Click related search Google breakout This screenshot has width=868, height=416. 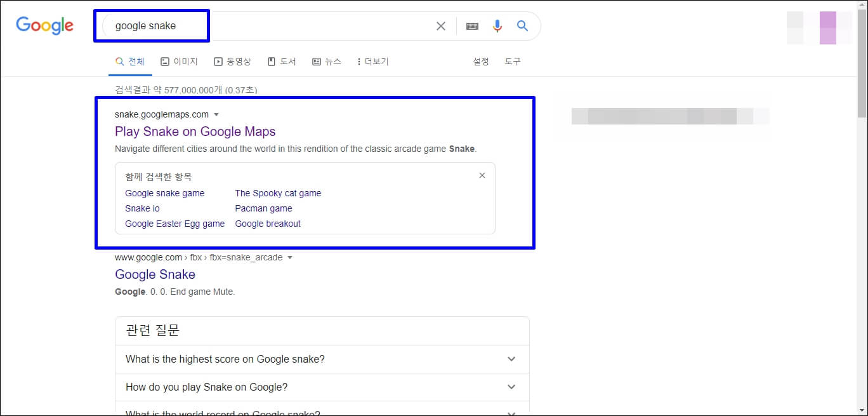pos(268,224)
